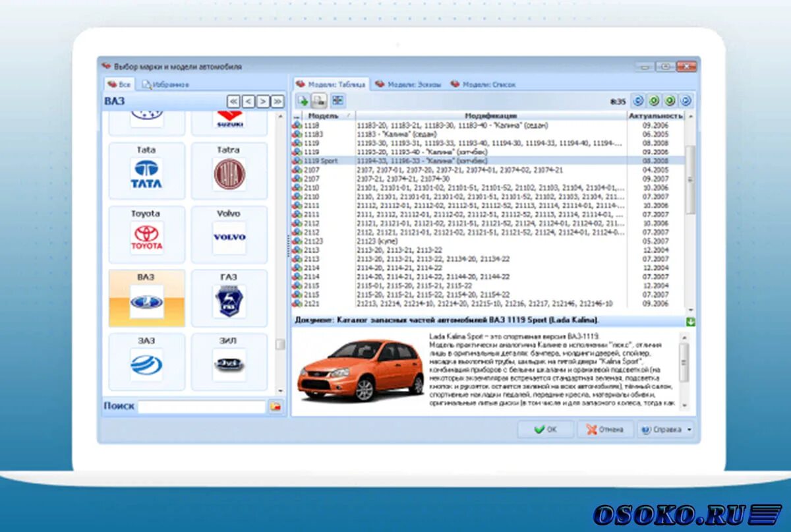The image size is (791, 532).
Task: Select the Toyota brand tile
Action: 146,234
